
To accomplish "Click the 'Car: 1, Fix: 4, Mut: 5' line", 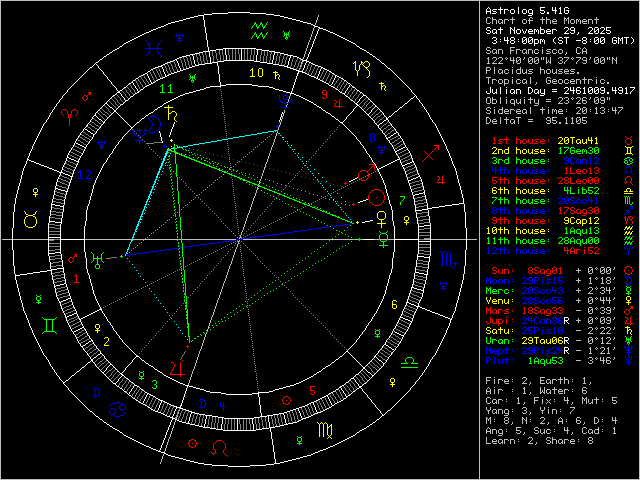I will pyautogui.click(x=551, y=401).
